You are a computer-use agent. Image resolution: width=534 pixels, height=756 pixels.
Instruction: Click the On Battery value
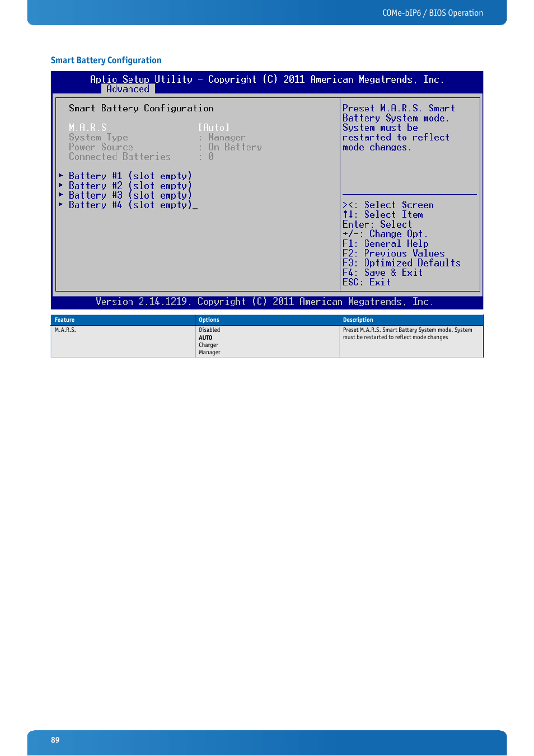pyautogui.click(x=235, y=147)
